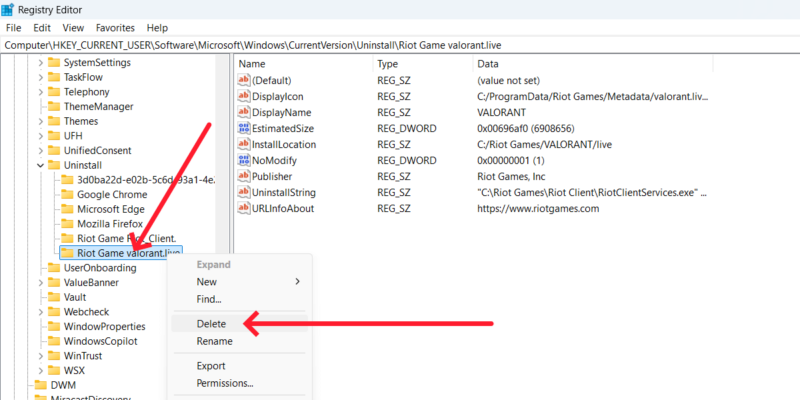The width and height of the screenshot is (800, 400).
Task: Open the File menu
Action: tap(13, 28)
